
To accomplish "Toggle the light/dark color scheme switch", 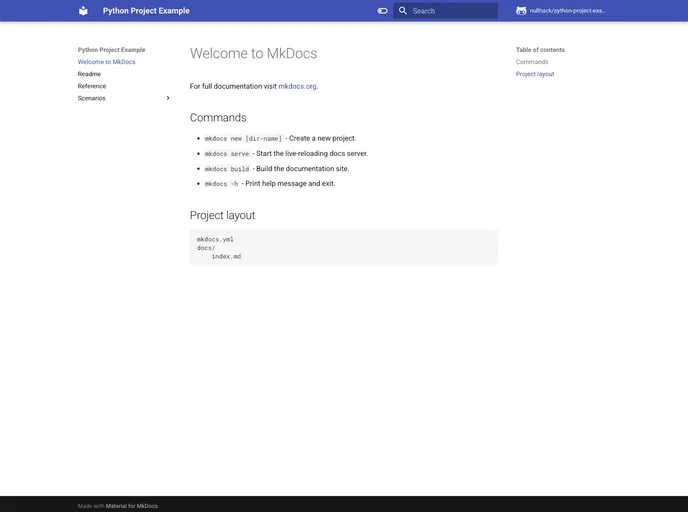I will coord(382,11).
